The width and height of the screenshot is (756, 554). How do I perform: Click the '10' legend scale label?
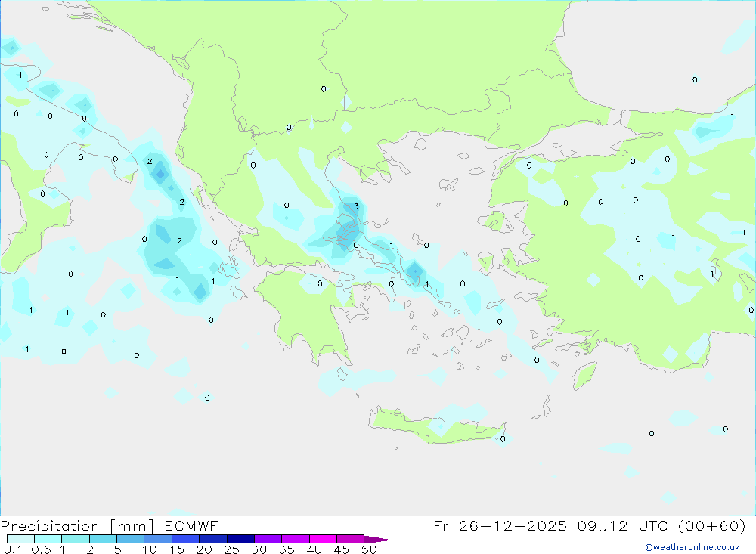pos(150,549)
